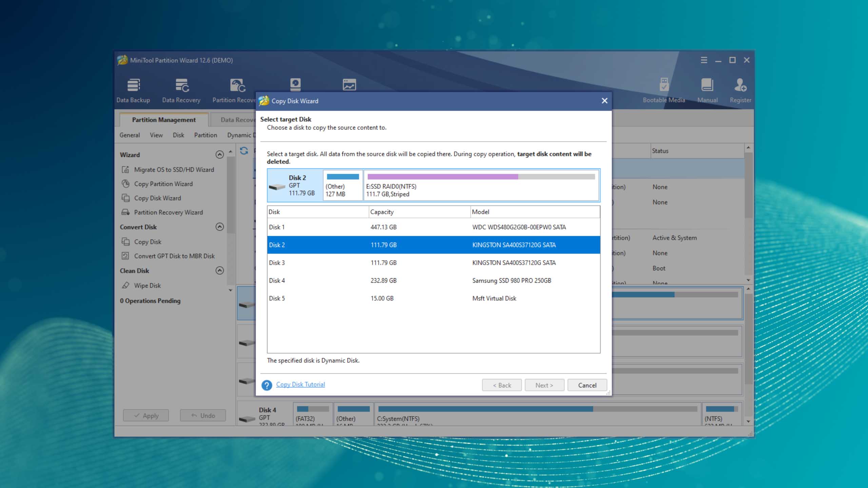The width and height of the screenshot is (868, 488).
Task: Collapse the Convert Disk section
Action: click(220, 227)
